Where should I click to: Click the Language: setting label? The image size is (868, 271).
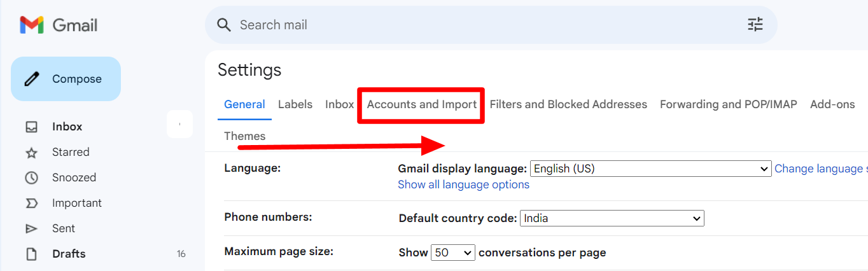click(x=253, y=169)
